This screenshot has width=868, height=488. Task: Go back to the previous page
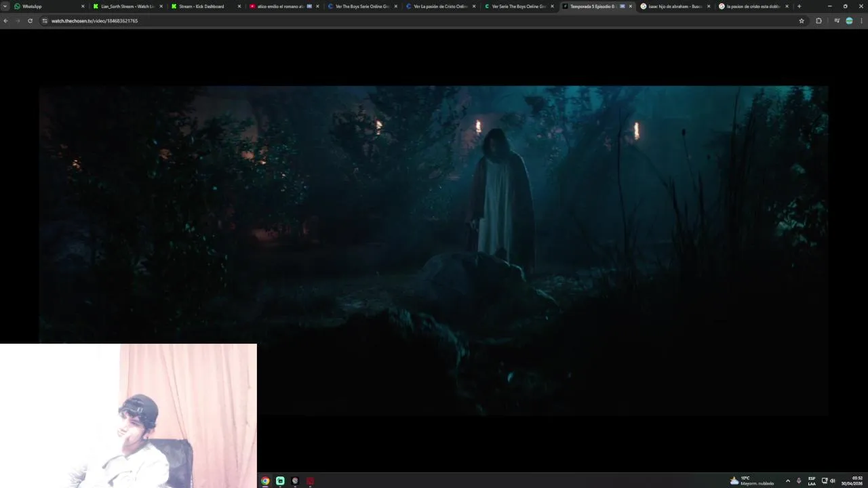[5, 21]
